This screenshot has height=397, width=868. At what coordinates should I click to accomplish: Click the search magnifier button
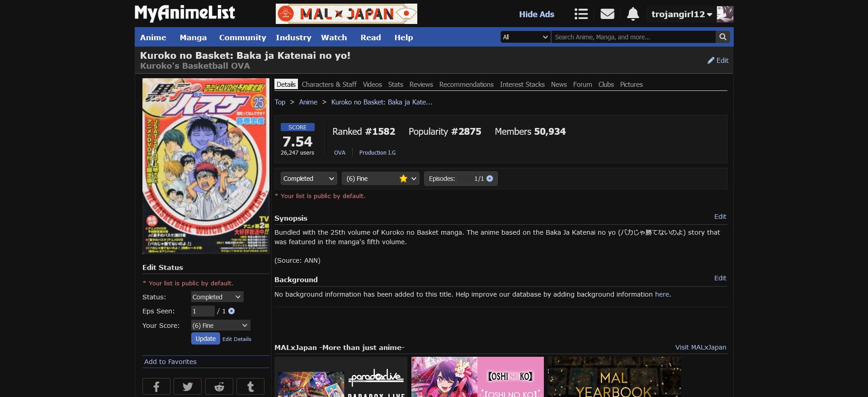(x=723, y=37)
